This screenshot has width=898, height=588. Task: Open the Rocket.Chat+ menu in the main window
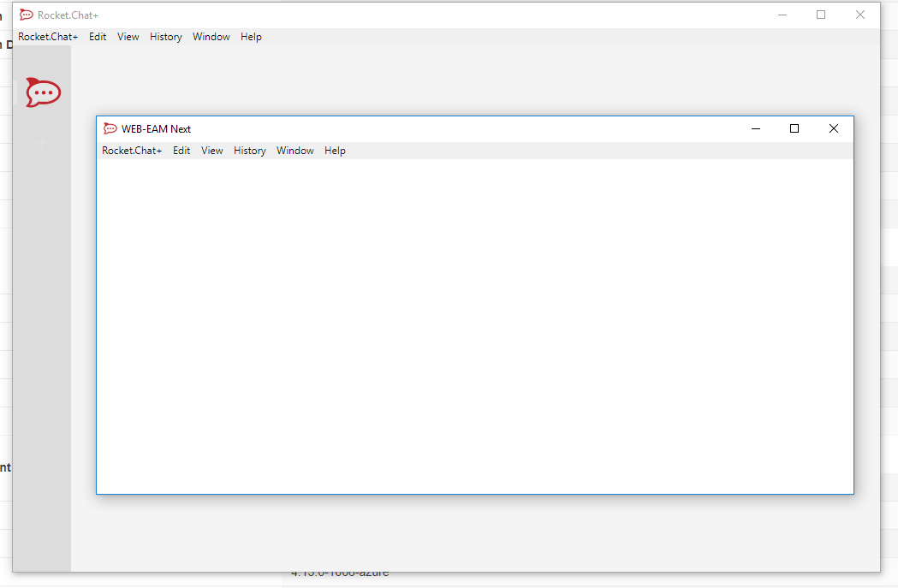pyautogui.click(x=47, y=36)
